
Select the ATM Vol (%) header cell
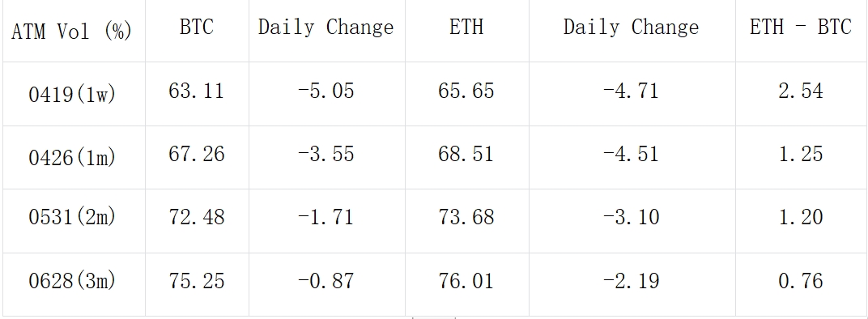coord(74,31)
